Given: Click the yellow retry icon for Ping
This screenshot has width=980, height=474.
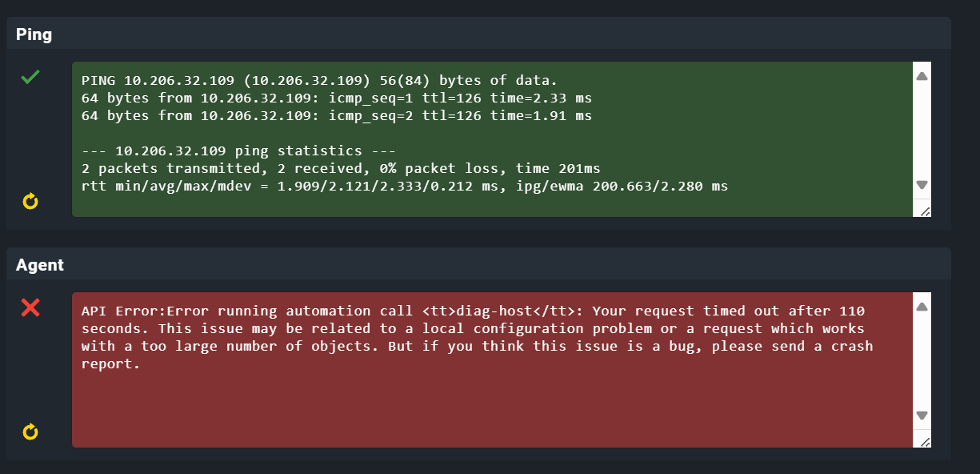Looking at the screenshot, I should (30, 201).
